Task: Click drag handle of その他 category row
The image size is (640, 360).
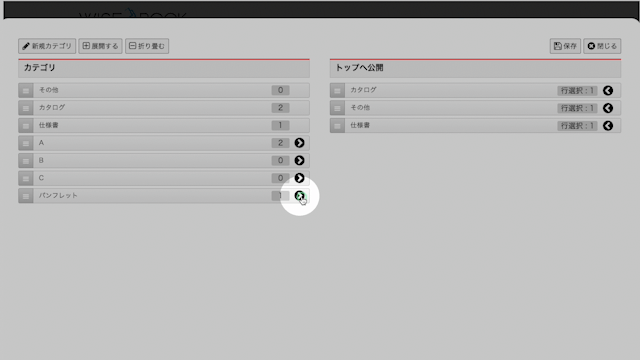Action: click(x=26, y=90)
